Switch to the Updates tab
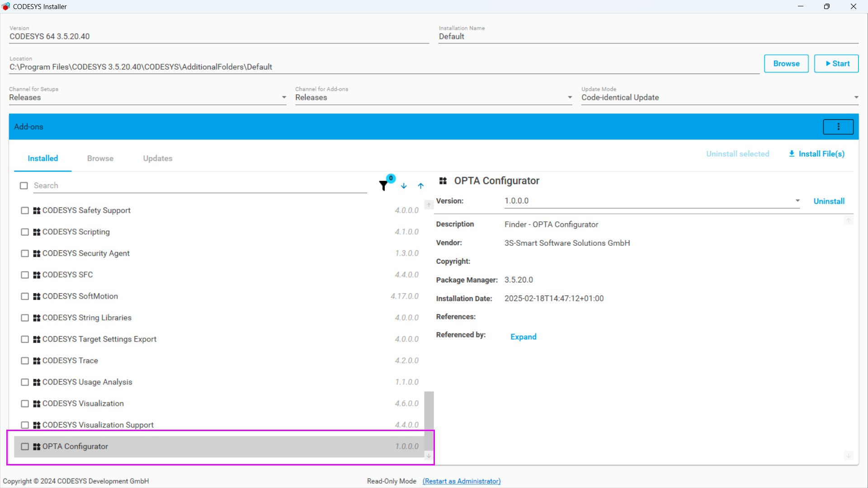Viewport: 868px width, 488px height. pos(157,159)
